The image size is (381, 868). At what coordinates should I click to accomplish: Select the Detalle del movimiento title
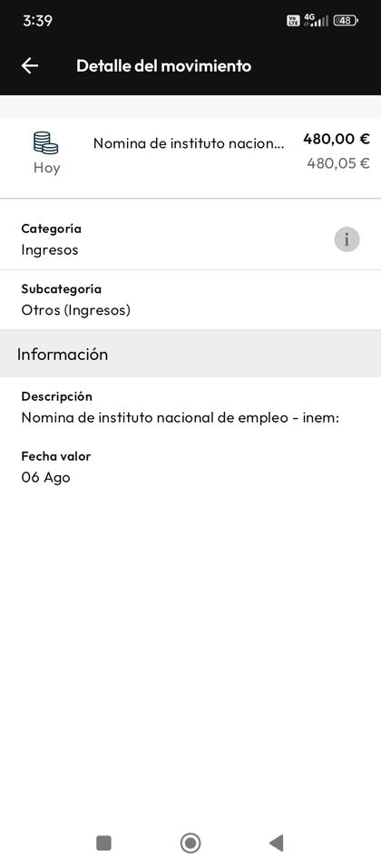click(164, 65)
